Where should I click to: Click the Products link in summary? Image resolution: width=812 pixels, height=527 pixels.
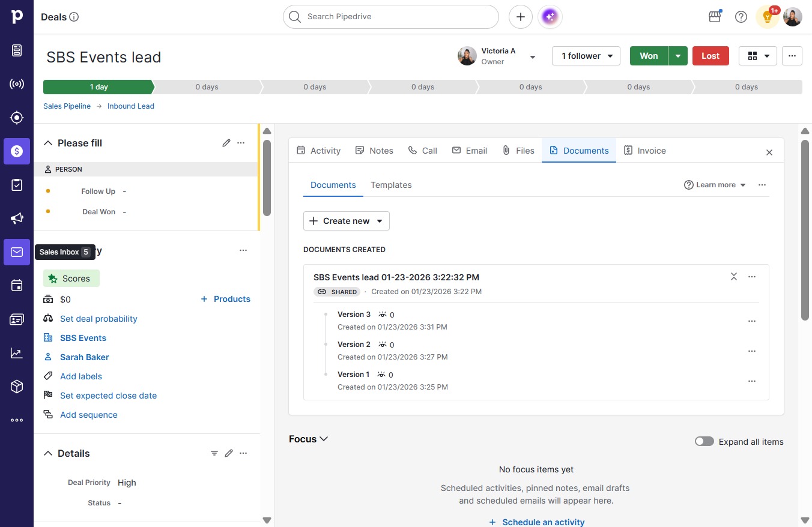coord(225,299)
